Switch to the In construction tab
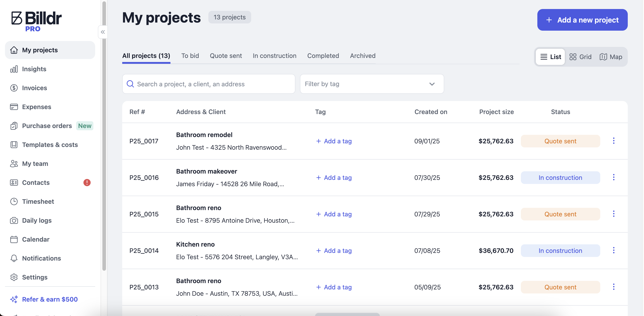This screenshot has height=316, width=644. (x=274, y=56)
